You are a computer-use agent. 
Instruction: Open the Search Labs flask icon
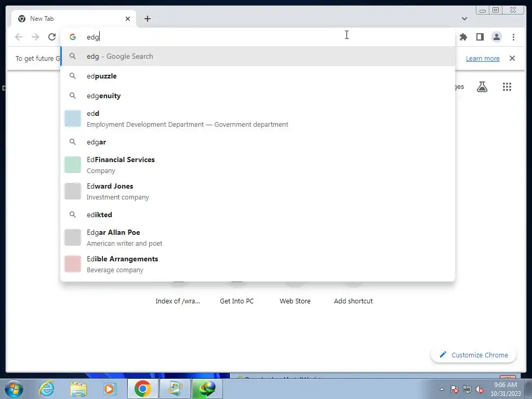(x=482, y=87)
